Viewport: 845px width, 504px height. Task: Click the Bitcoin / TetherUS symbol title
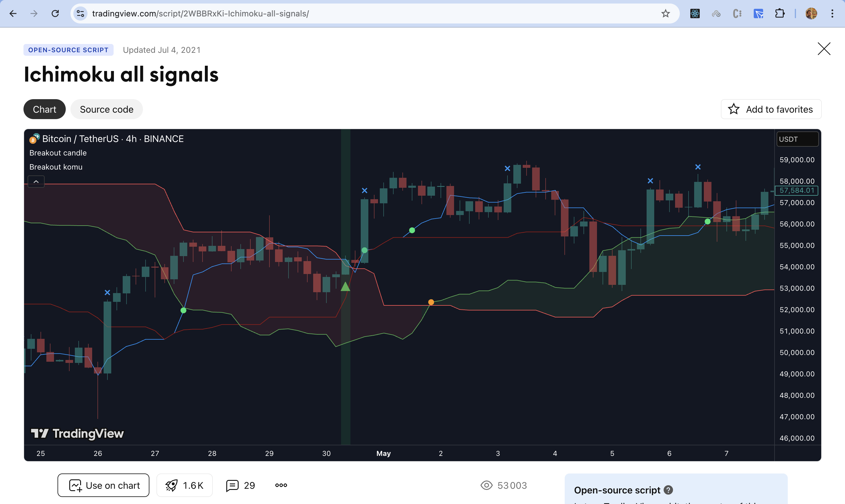click(x=113, y=139)
